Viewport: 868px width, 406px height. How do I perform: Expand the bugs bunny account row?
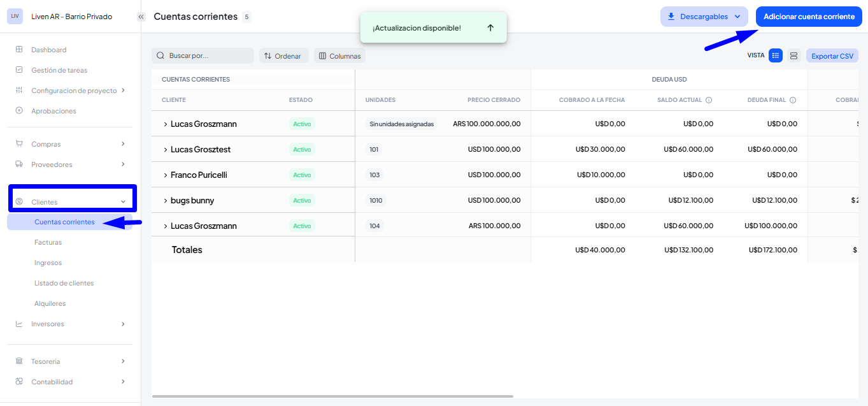[166, 201]
